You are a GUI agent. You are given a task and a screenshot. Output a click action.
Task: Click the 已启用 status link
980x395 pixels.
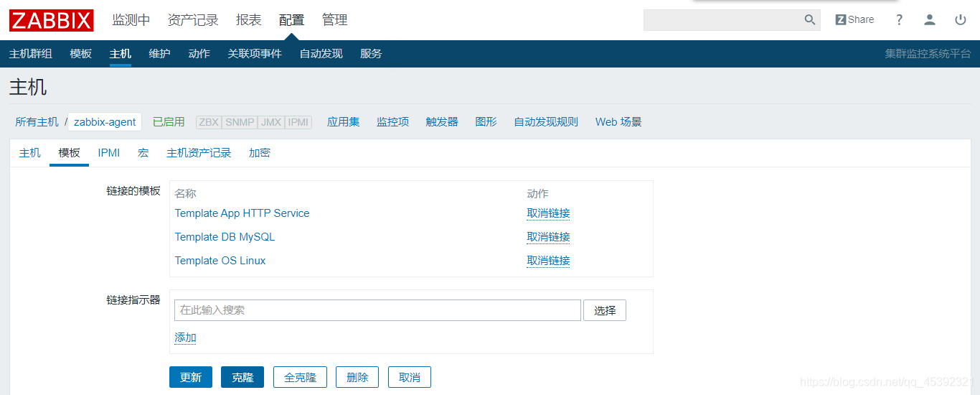pos(169,122)
